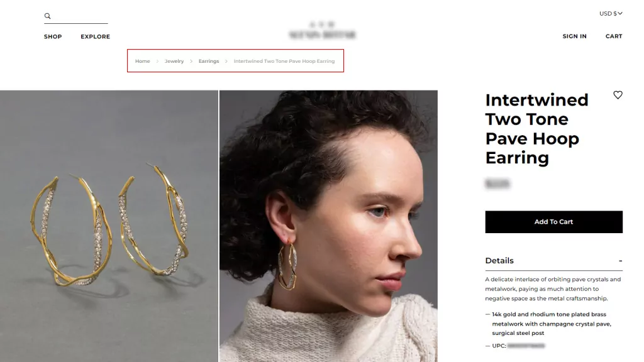This screenshot has width=644, height=362.
Task: Click the blurred brand logo at top
Action: [x=323, y=31]
